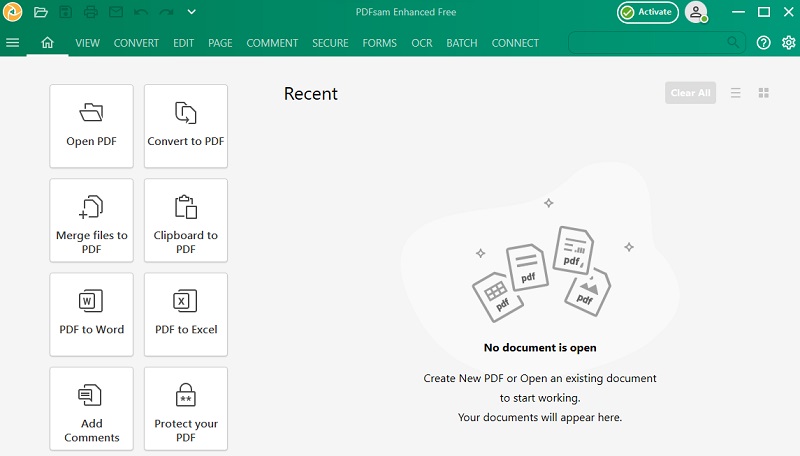Open the user account avatar icon
This screenshot has height=456, width=800.
pyautogui.click(x=696, y=12)
